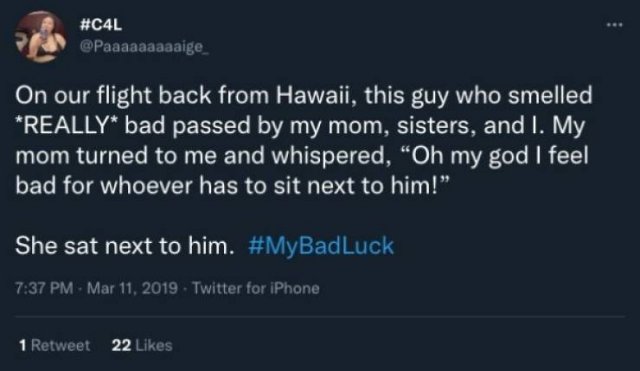Open the #C4L display name profile
Image resolution: width=640 pixels, height=371 pixels.
[100, 25]
